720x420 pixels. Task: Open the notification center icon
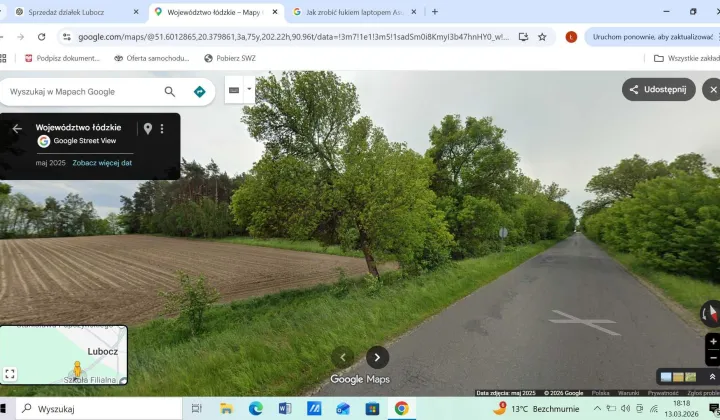click(714, 409)
